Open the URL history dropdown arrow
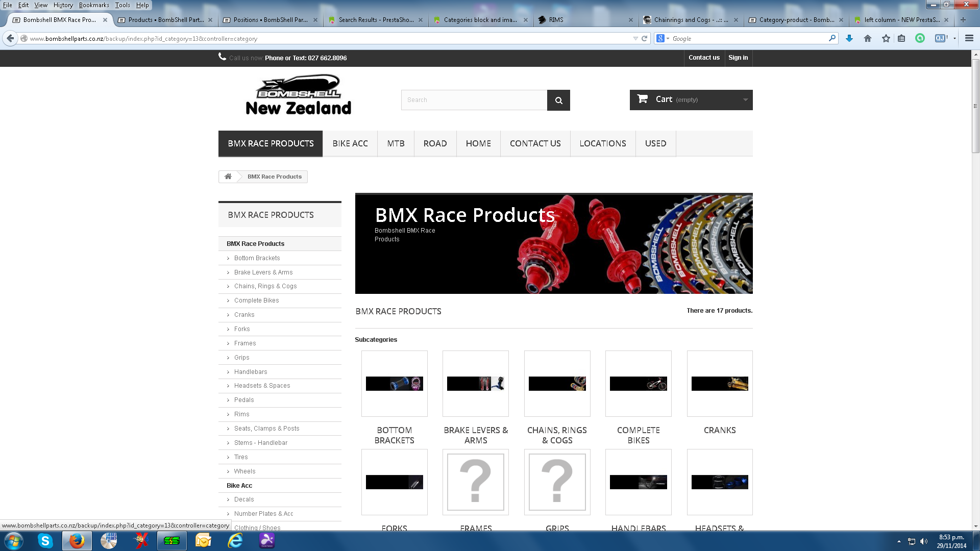980x551 pixels. pyautogui.click(x=635, y=38)
